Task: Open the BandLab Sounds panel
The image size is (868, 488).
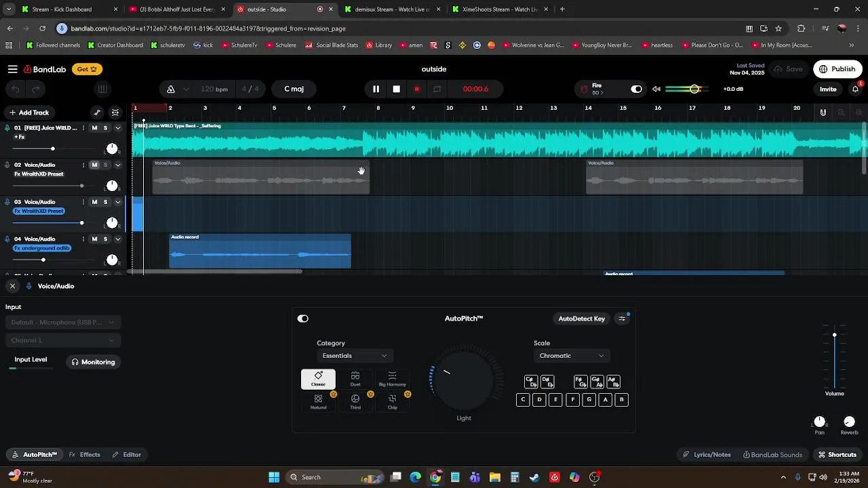Action: (x=772, y=455)
